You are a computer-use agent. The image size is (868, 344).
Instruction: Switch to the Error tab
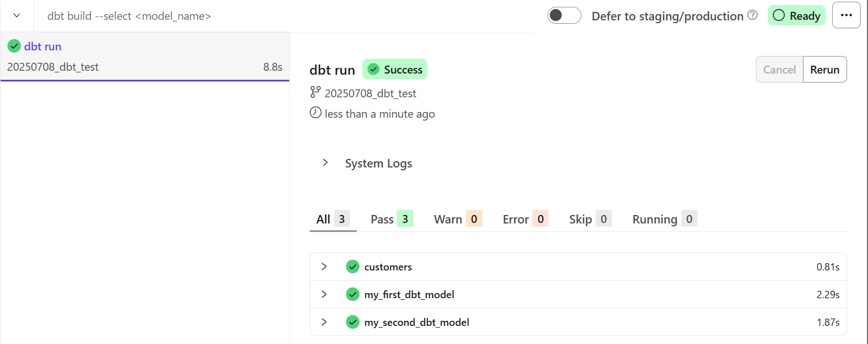(525, 219)
